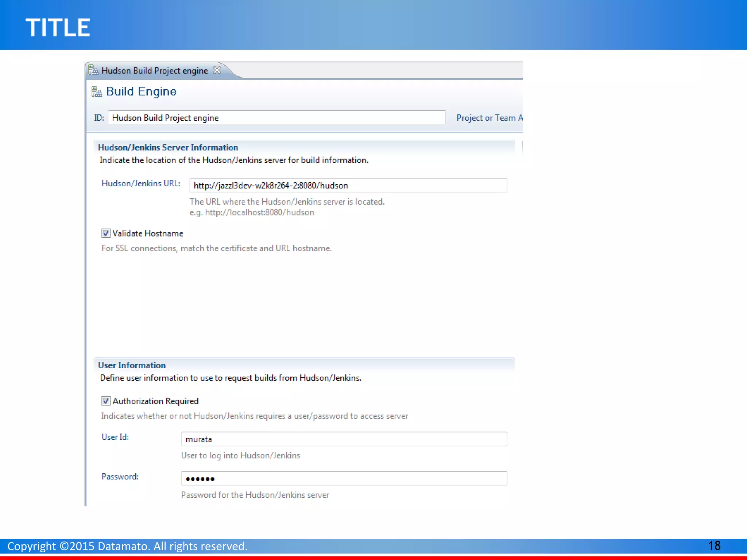Viewport: 747px width, 560px height.
Task: Collapse the Hudson/Jenkins Server Information section
Action: (168, 147)
